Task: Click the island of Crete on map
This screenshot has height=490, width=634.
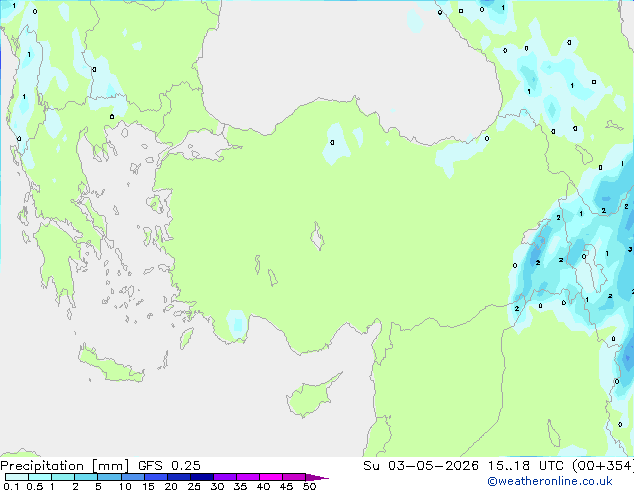Action: 111,365
